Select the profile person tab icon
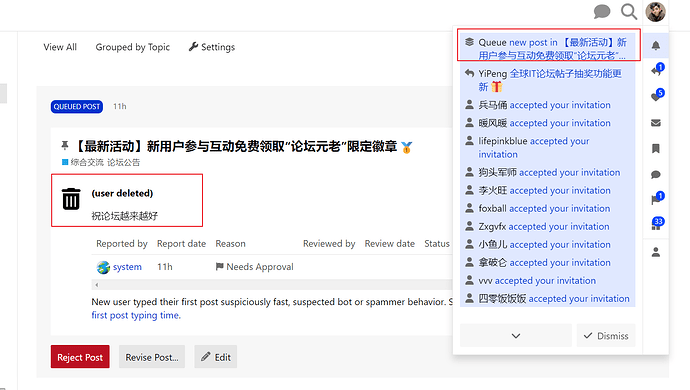Screen dimensions: 690x390 (656, 252)
